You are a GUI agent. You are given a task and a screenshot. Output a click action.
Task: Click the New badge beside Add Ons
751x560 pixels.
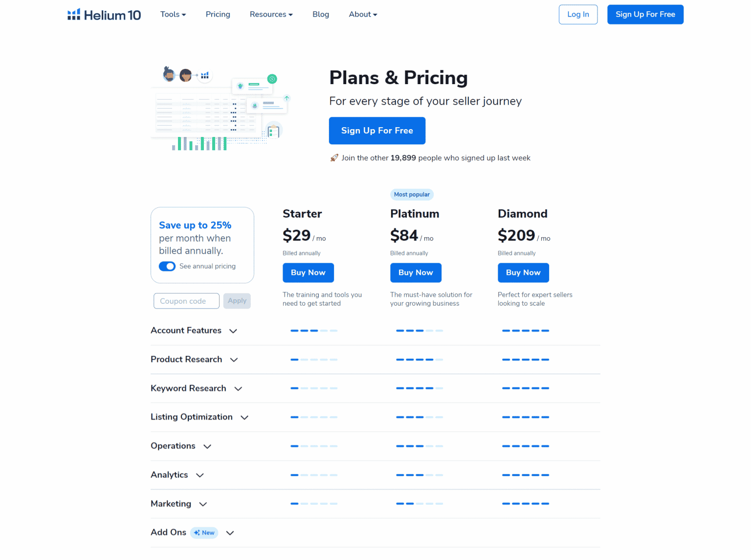click(204, 533)
